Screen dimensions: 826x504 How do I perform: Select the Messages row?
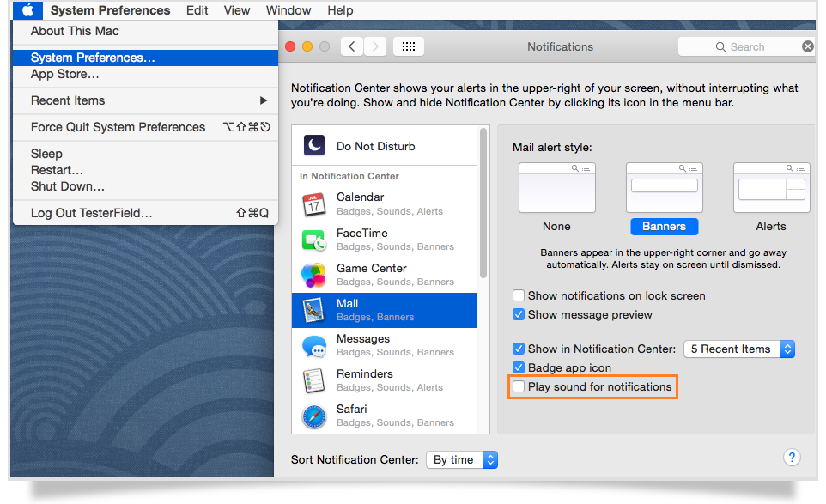[x=385, y=345]
